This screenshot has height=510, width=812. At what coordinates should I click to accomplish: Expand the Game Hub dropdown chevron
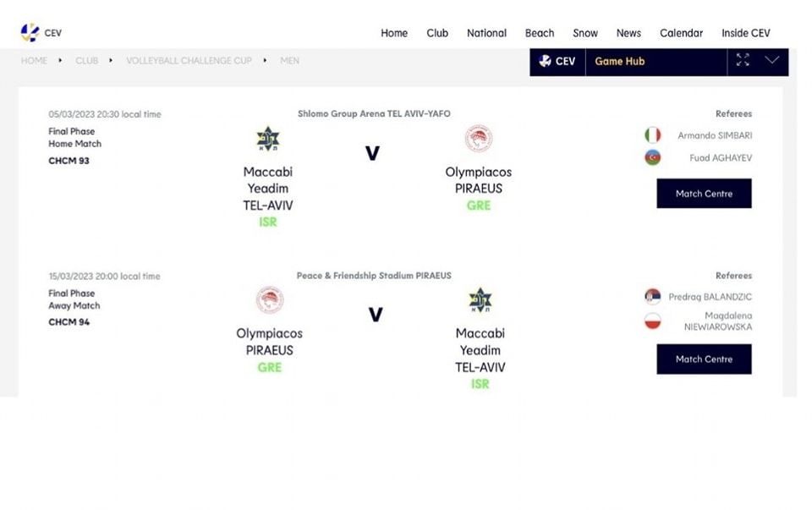[772, 60]
